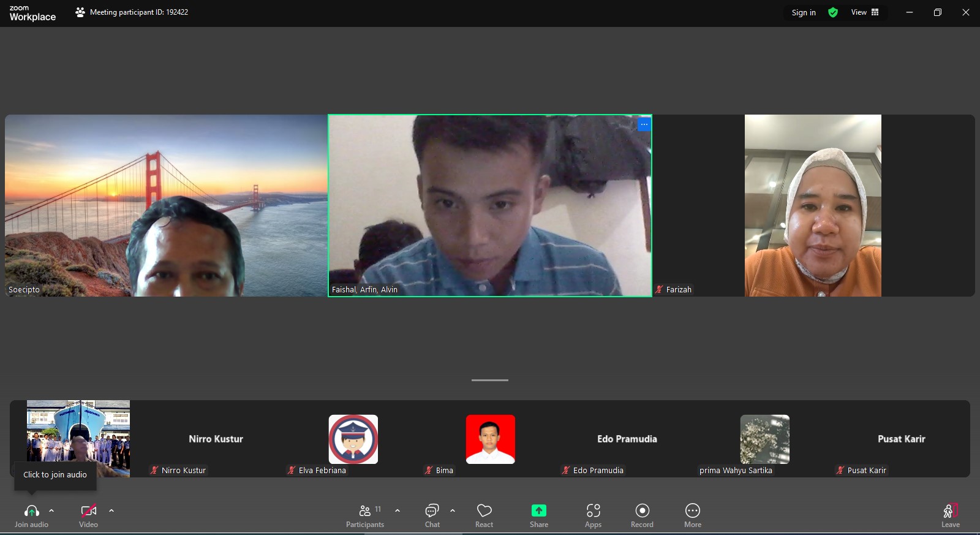Screen dimensions: 980x535
Task: Expand audio options arrow beside Join audio
Action: (51, 510)
